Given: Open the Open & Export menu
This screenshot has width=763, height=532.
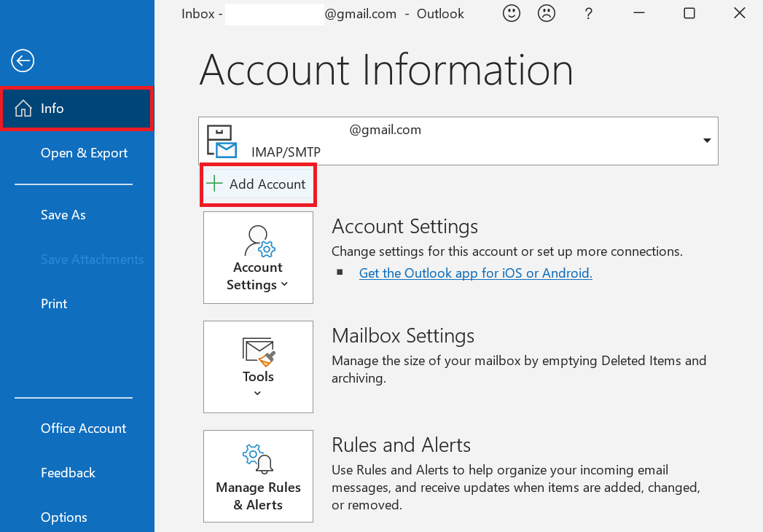Looking at the screenshot, I should coord(84,153).
